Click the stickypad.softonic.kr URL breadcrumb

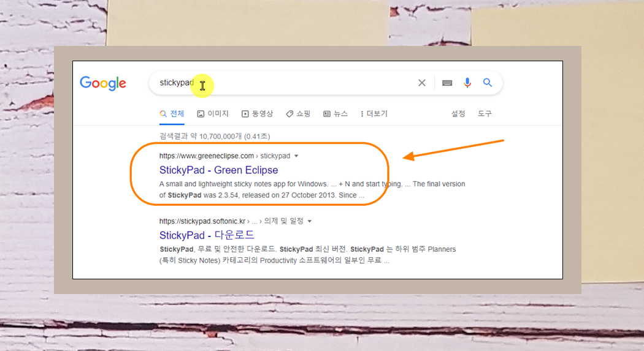[x=231, y=221]
